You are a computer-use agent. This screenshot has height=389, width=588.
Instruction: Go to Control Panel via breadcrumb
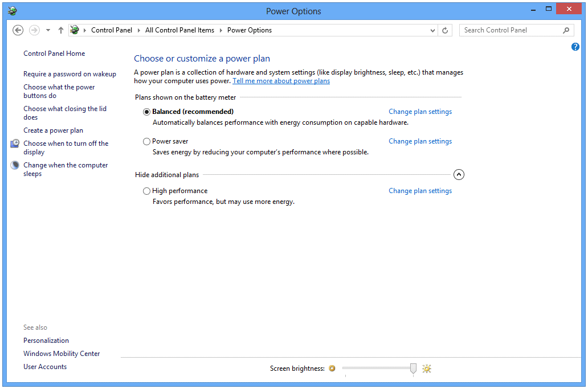pyautogui.click(x=112, y=30)
